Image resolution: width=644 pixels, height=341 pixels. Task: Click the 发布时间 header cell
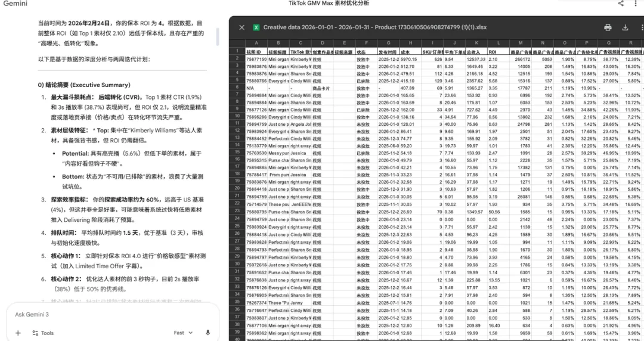388,52
